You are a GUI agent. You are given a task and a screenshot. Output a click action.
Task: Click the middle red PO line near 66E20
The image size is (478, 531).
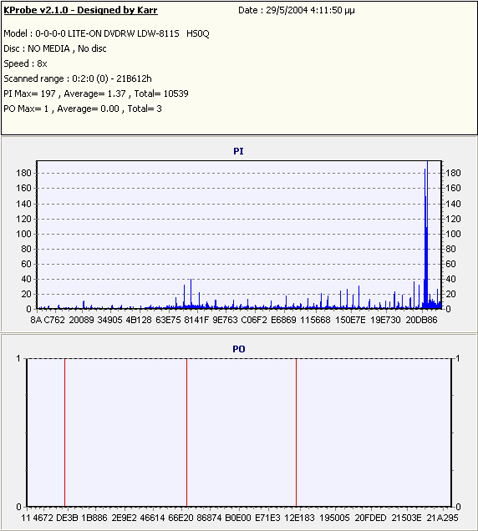[186, 432]
